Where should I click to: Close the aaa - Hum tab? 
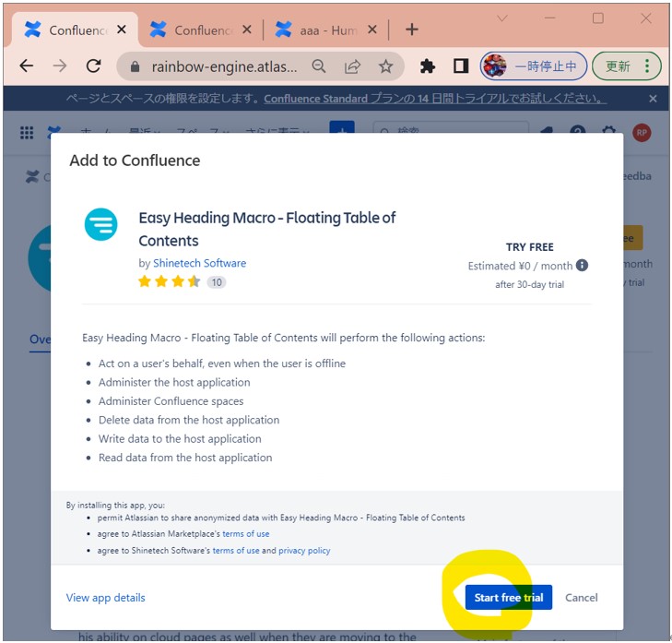pos(372,30)
